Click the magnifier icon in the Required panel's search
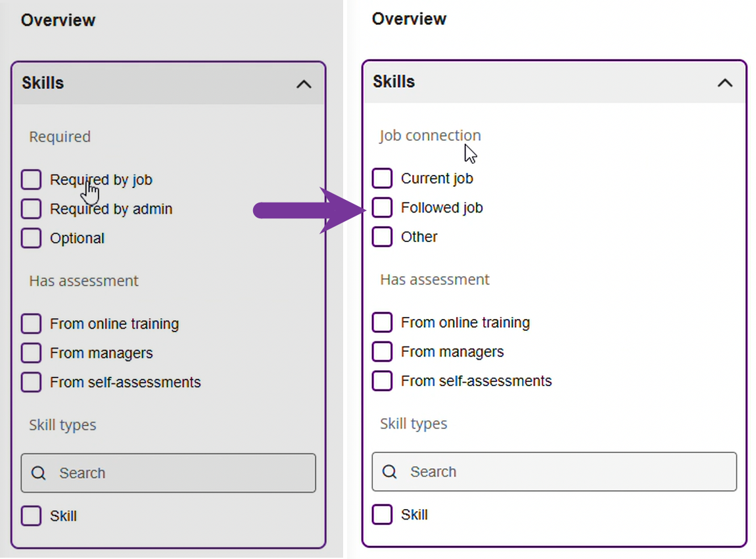 pos(39,474)
